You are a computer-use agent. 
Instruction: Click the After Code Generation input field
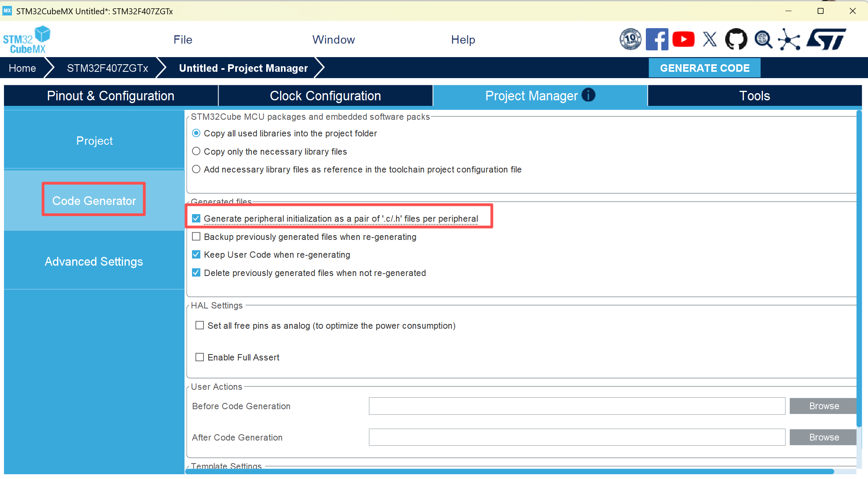577,437
